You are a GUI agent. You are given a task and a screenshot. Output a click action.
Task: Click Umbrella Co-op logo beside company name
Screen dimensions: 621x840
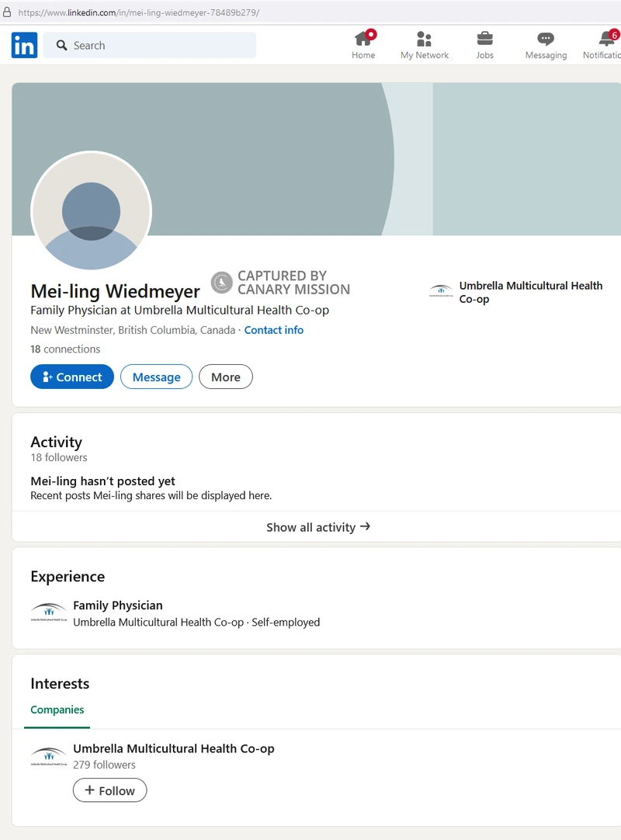pos(441,291)
